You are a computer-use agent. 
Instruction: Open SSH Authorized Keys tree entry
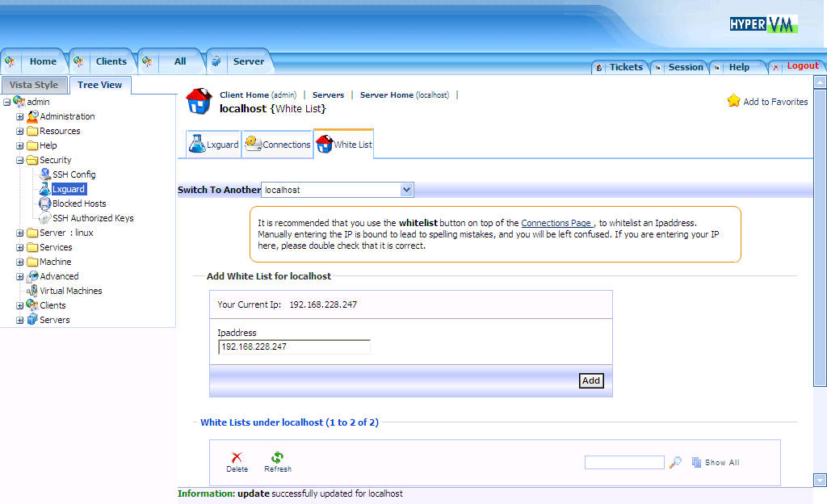[93, 218]
